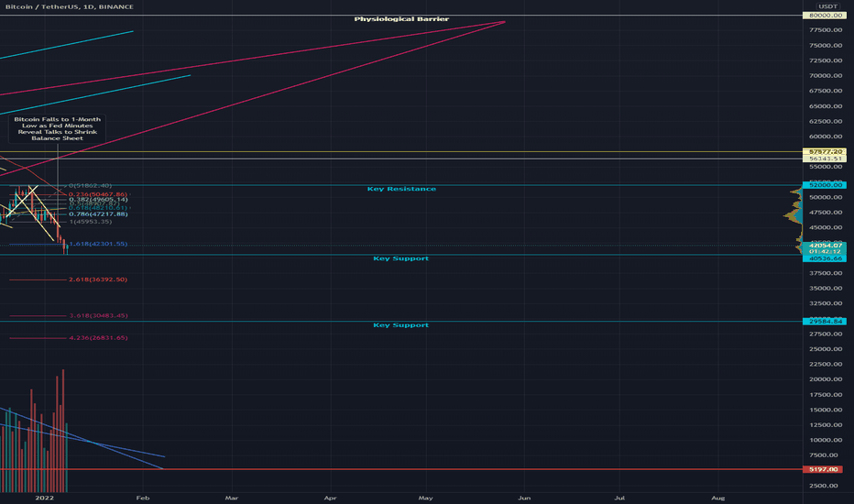
Task: Click Jul on the time axis
Action: [x=619, y=498]
